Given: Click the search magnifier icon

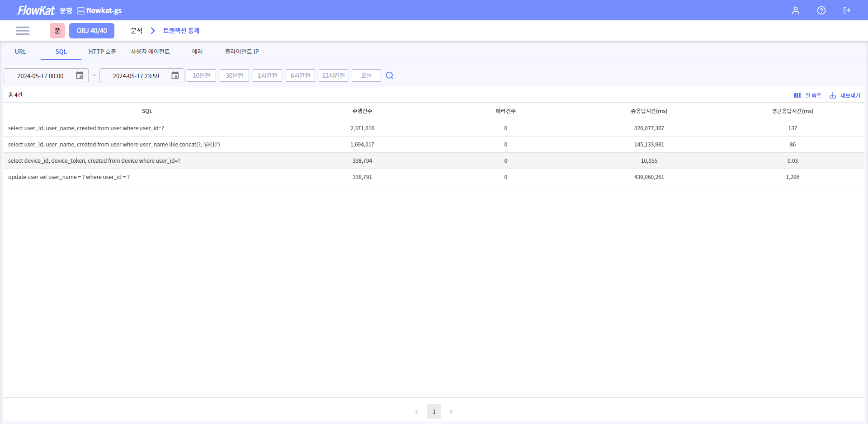Looking at the screenshot, I should click(390, 75).
